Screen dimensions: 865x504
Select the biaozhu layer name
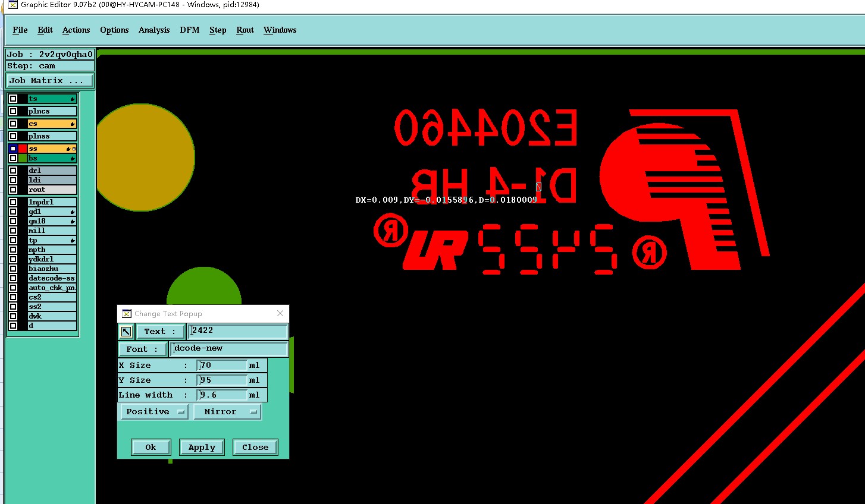click(x=52, y=269)
